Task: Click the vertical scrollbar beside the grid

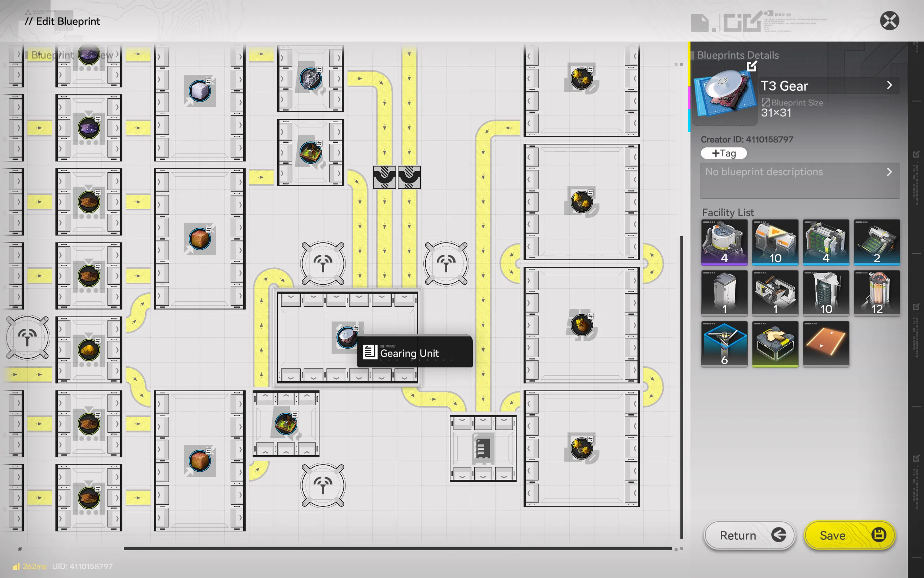Action: click(681, 387)
